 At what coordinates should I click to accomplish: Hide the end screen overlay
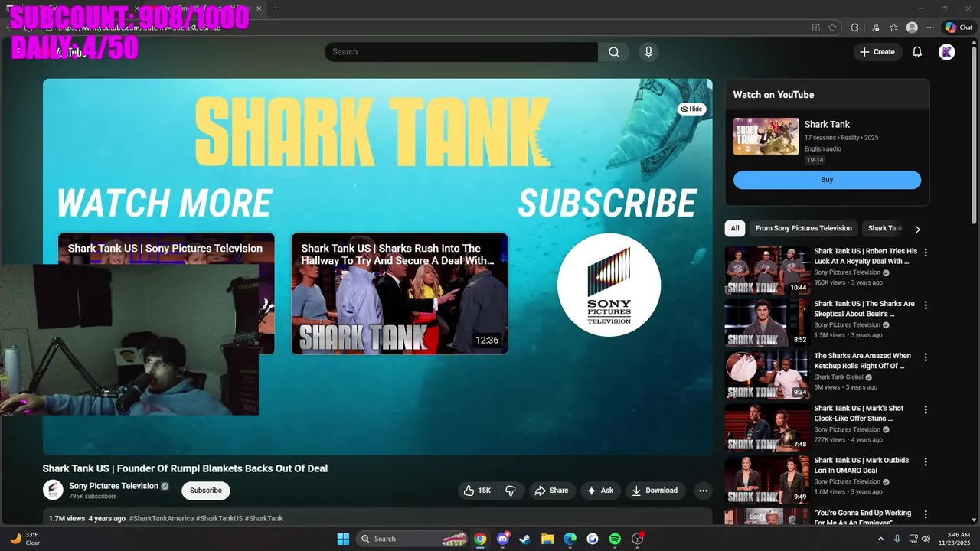[x=691, y=109]
